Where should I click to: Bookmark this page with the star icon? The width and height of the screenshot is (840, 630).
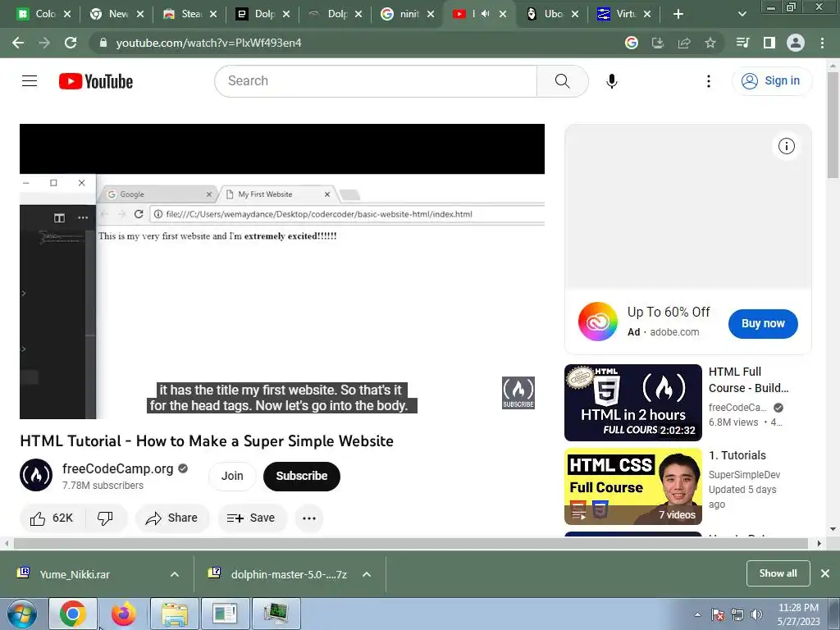710,43
